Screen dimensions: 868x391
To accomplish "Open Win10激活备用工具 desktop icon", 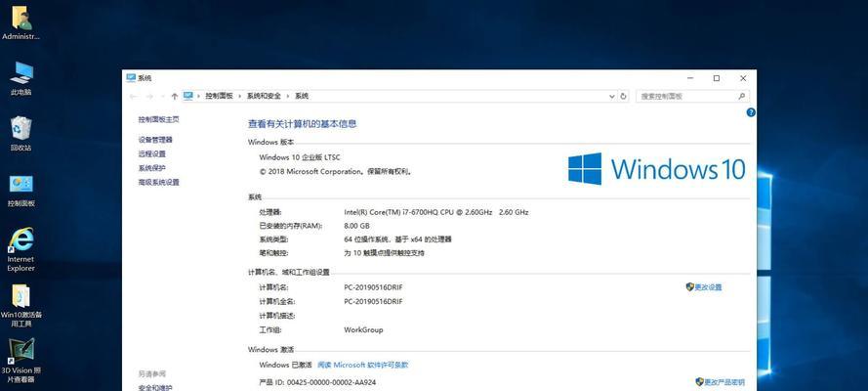I will (21, 306).
